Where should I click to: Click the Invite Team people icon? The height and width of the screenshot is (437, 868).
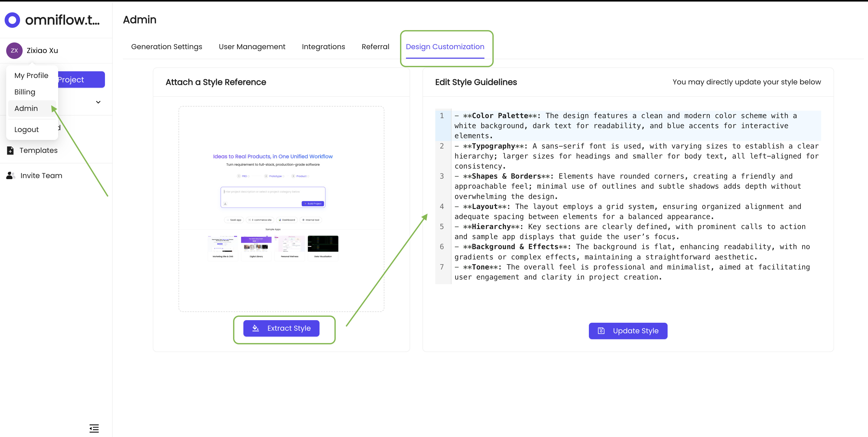pos(11,175)
